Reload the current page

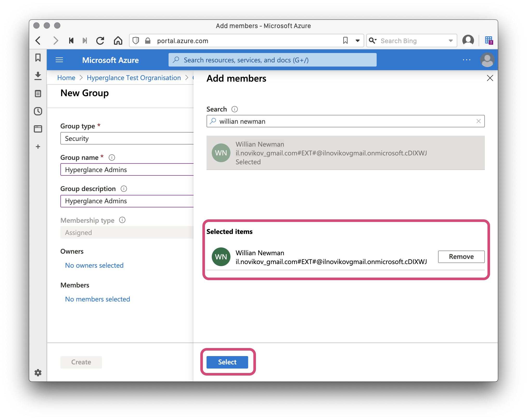coord(100,41)
